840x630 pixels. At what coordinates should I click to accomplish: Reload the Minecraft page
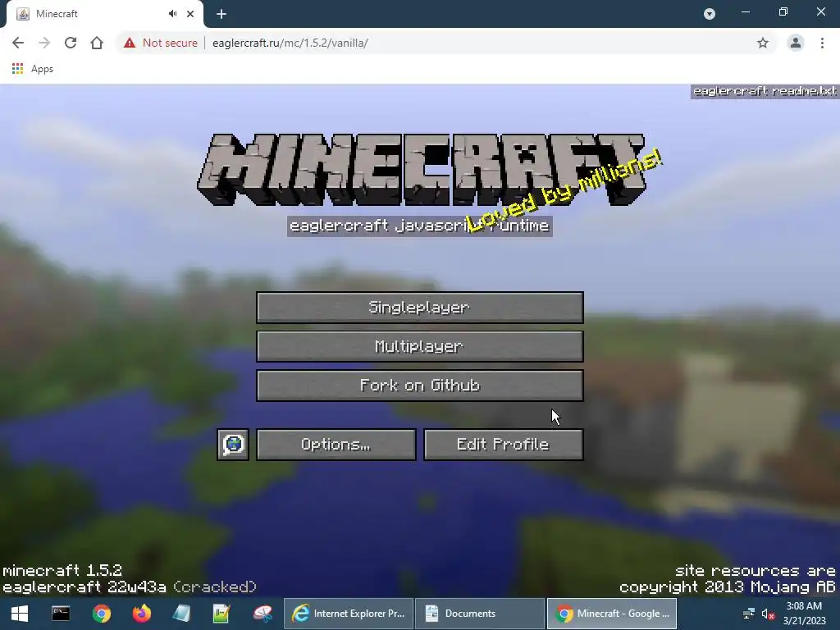(x=71, y=43)
